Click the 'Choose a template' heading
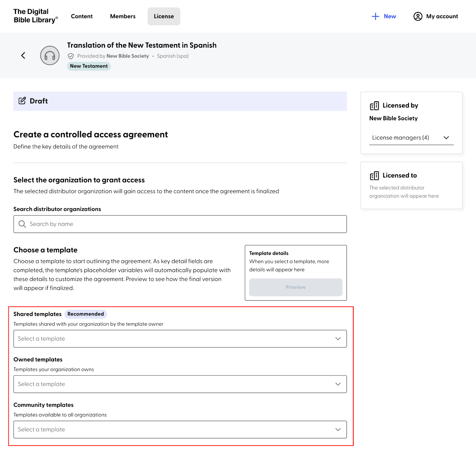This screenshot has width=476, height=449. tap(46, 250)
